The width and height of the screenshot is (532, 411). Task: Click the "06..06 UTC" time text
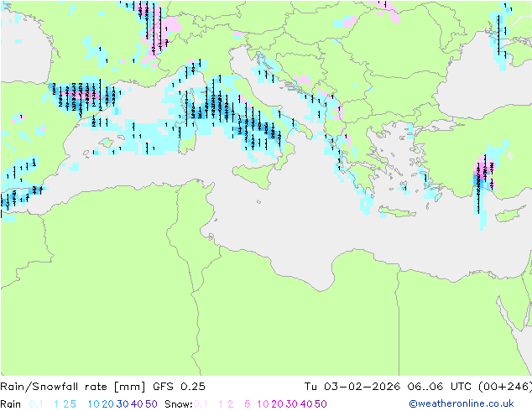439,387
